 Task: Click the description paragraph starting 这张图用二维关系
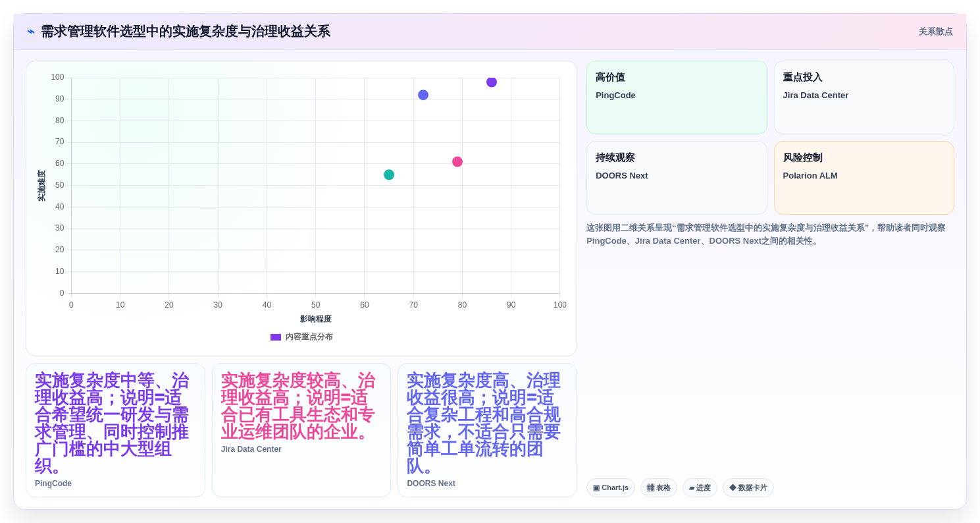pos(766,234)
